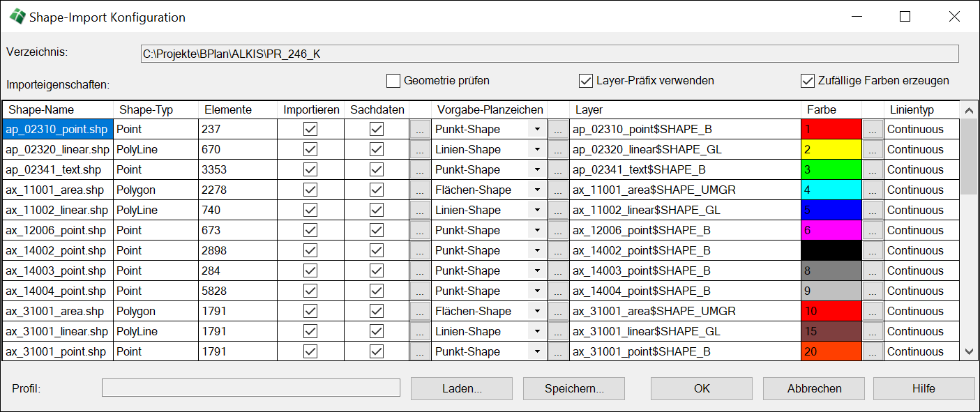Click ellipsis button beside color 10 red swatch
The width and height of the screenshot is (980, 412).
[873, 312]
